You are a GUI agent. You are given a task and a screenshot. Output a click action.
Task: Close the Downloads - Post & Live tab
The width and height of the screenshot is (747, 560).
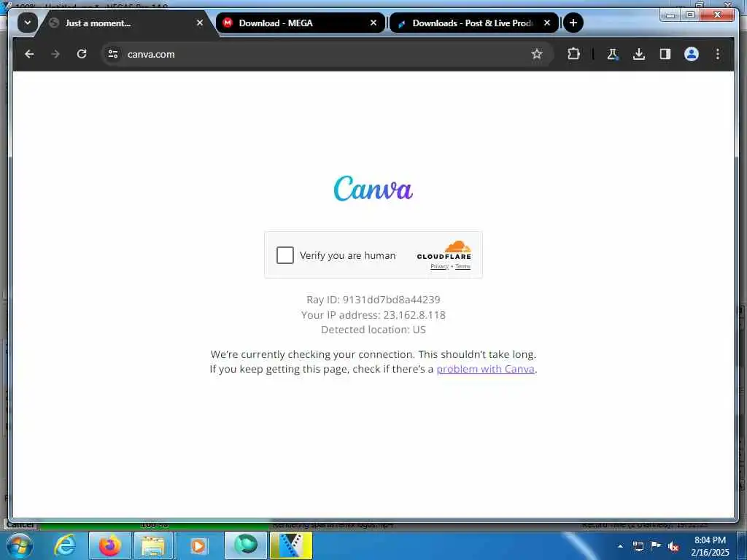[547, 23]
